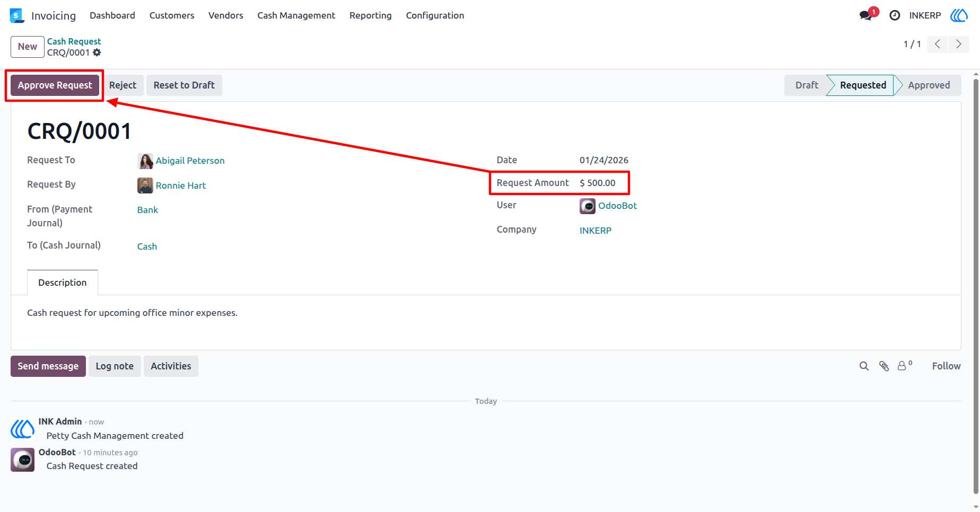Open the Reporting menu
Screen dimensions: 980x512
pyautogui.click(x=371, y=15)
